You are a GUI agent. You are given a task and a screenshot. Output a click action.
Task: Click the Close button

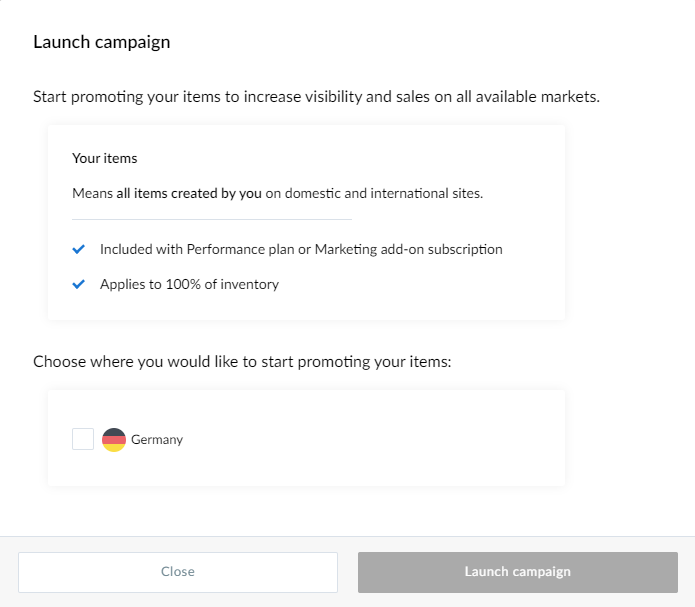tap(178, 572)
